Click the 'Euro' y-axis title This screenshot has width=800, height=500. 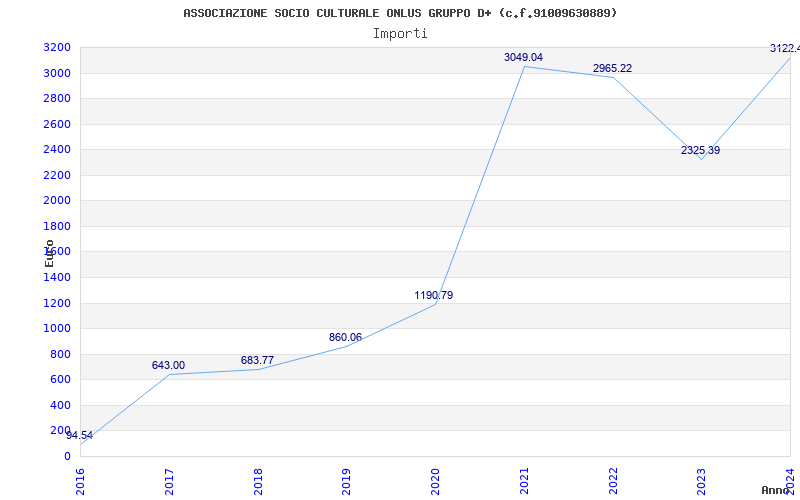[x=49, y=253]
